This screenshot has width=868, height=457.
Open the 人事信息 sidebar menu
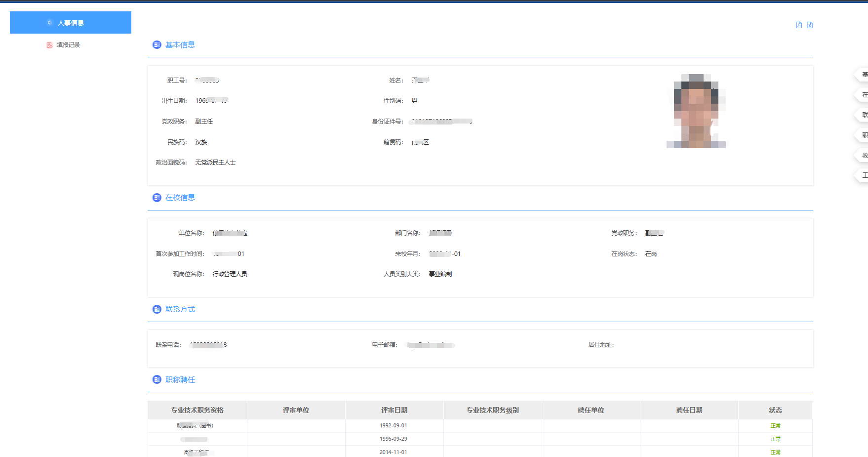click(x=71, y=23)
